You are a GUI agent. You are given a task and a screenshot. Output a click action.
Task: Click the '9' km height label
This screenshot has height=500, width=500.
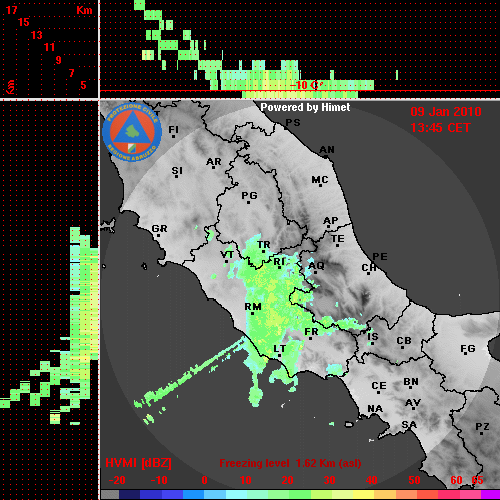[x=59, y=60]
